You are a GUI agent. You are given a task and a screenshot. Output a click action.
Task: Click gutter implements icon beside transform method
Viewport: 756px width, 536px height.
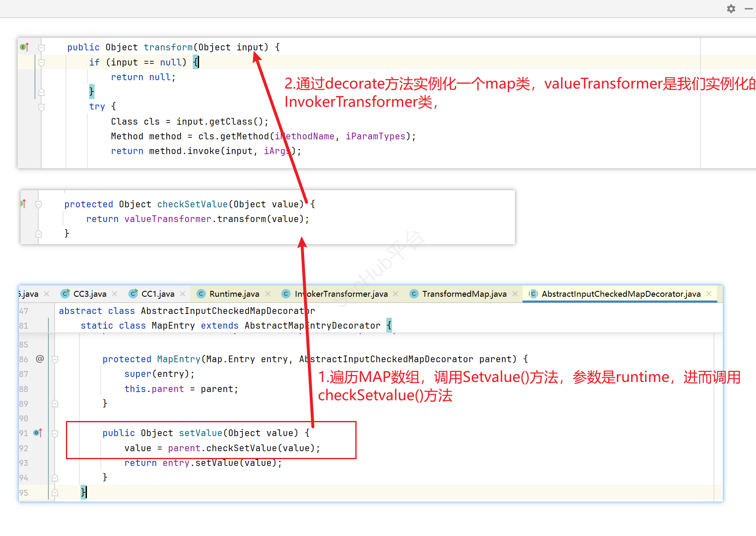[24, 47]
